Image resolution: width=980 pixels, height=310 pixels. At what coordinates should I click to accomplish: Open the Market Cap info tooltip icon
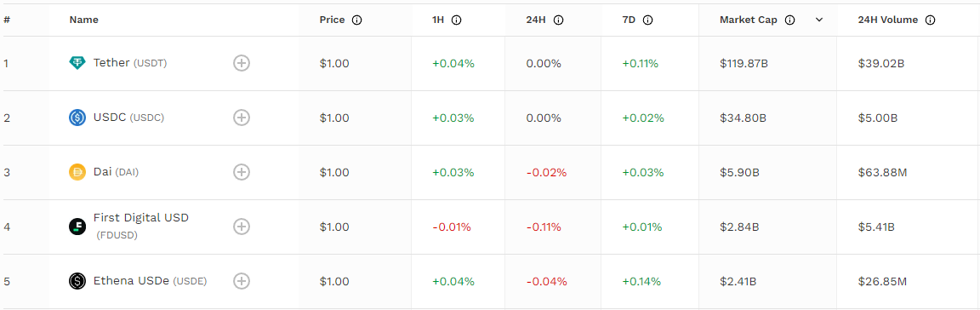pyautogui.click(x=789, y=20)
